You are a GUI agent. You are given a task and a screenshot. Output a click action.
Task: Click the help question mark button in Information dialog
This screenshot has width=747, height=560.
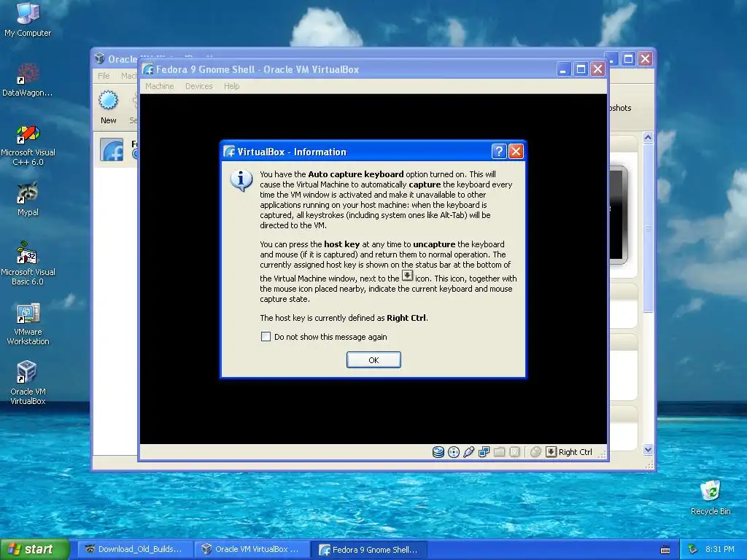[498, 152]
